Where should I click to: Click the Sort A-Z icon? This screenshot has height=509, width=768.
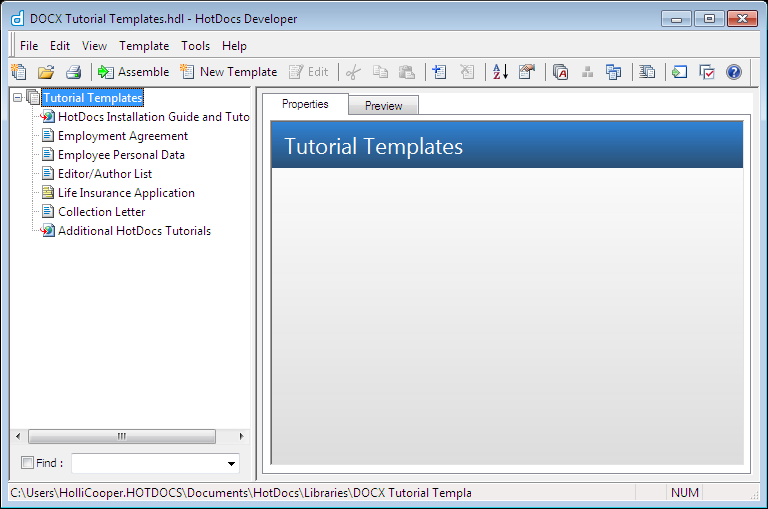click(500, 72)
